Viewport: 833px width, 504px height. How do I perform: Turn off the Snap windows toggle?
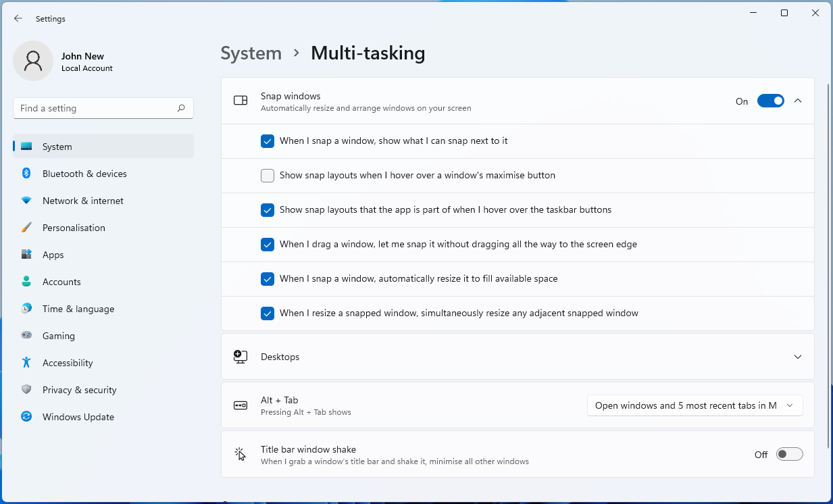(x=770, y=101)
